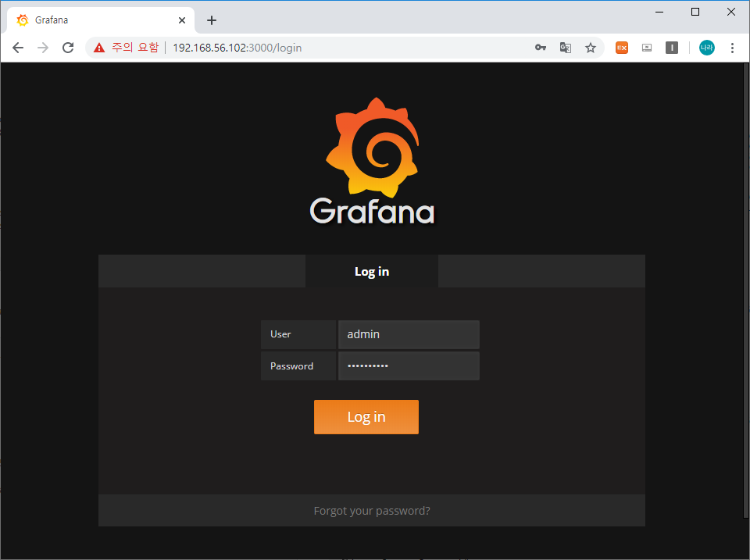The image size is (750, 560).
Task: Open a new tab with plus
Action: click(x=212, y=20)
